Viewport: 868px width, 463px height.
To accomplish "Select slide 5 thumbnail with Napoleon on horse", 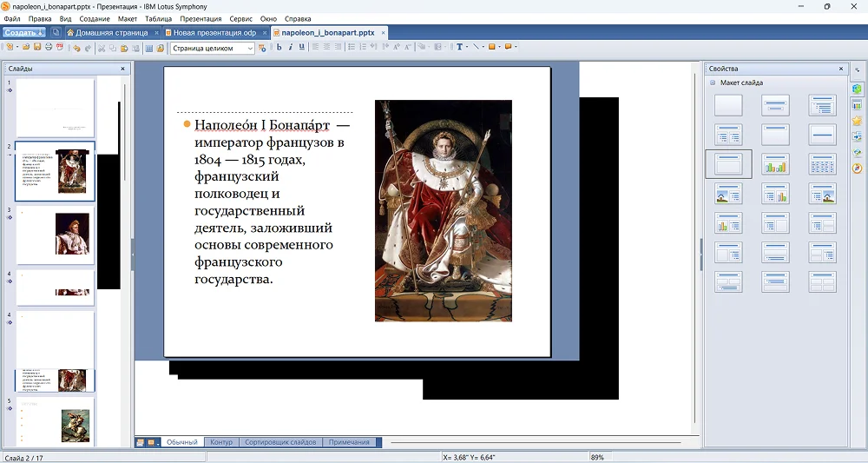I will pos(56,421).
